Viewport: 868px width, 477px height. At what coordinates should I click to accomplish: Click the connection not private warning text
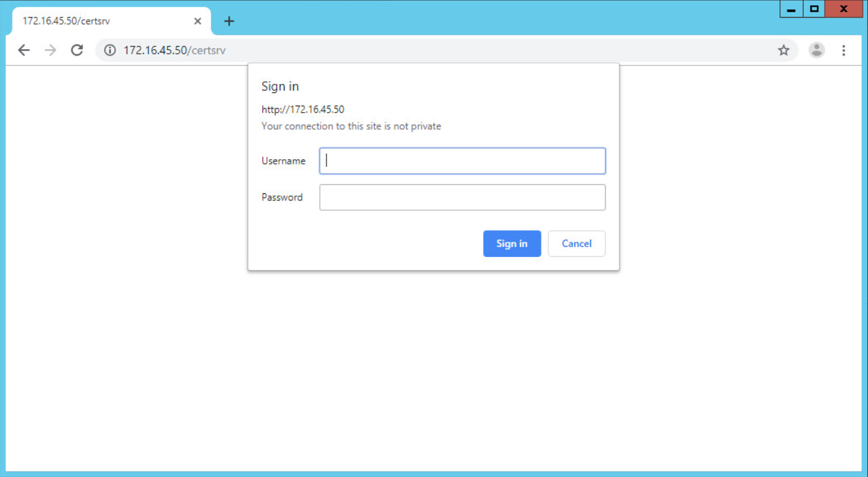coord(351,126)
